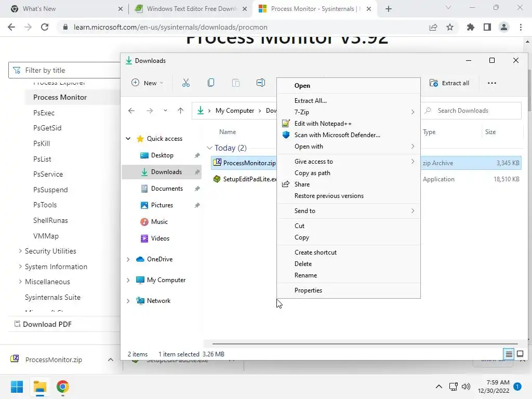532x399 pixels.
Task: Choose Delete in the context menu
Action: click(349, 263)
